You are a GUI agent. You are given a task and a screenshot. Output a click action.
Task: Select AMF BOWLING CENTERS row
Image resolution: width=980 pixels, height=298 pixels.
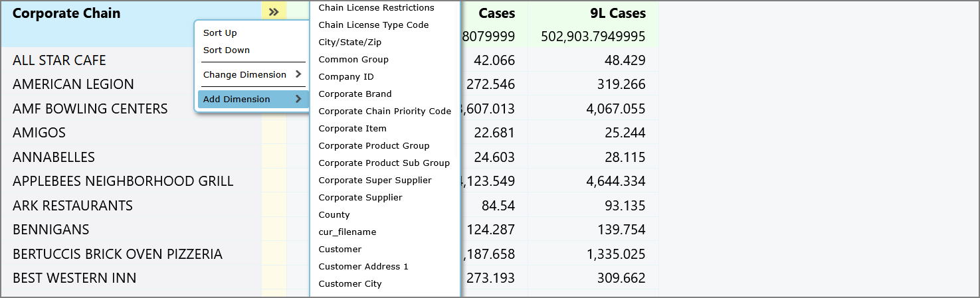click(90, 109)
